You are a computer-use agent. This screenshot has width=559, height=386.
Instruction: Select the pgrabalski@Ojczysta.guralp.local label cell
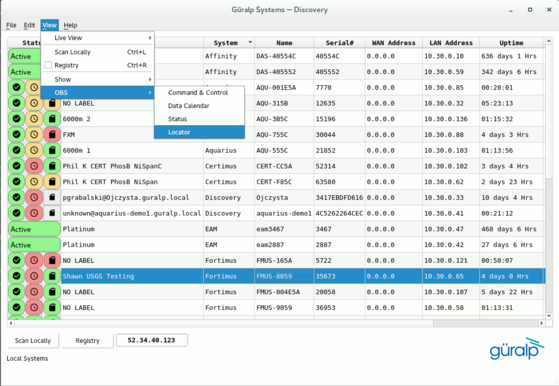click(132, 197)
